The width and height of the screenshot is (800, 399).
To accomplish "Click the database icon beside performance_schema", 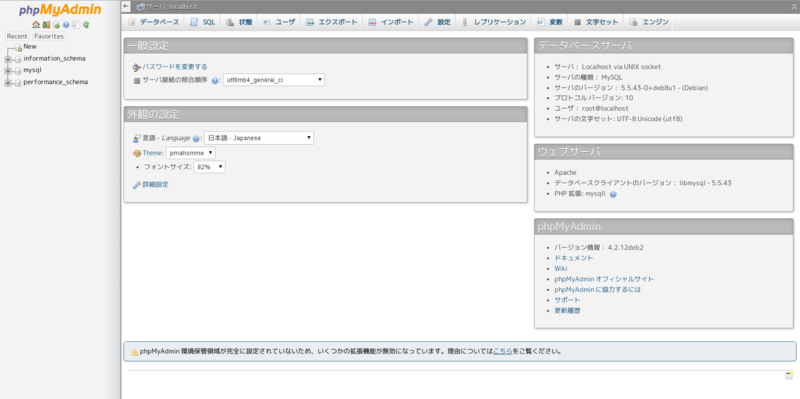I will [18, 83].
